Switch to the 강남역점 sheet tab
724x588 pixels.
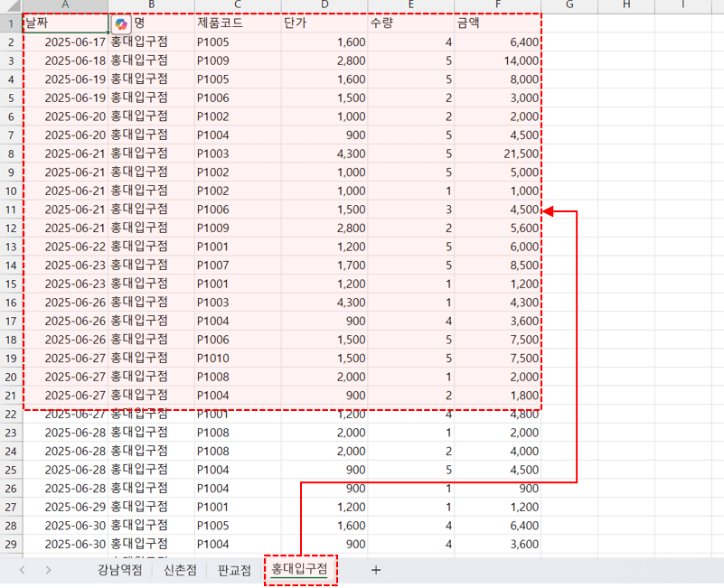click(x=119, y=570)
